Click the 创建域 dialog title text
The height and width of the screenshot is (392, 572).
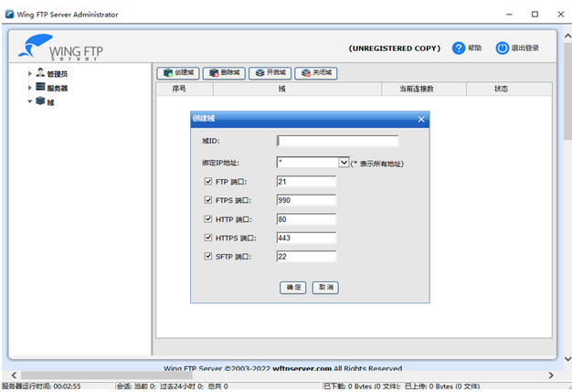click(x=204, y=118)
